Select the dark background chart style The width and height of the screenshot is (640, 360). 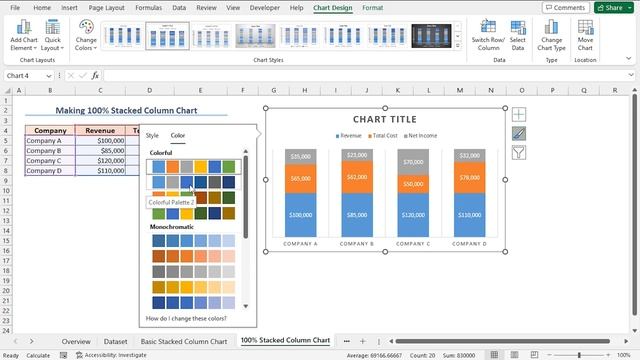[x=431, y=36]
